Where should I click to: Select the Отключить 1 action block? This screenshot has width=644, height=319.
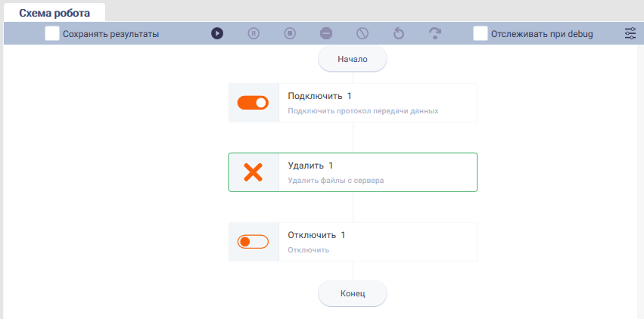tap(353, 242)
